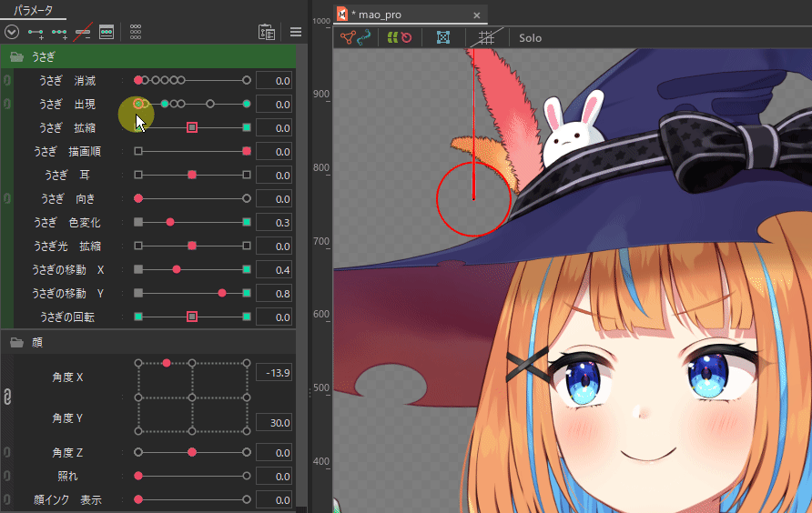Click the うさぎの移動 Y slider handle

coord(222,293)
